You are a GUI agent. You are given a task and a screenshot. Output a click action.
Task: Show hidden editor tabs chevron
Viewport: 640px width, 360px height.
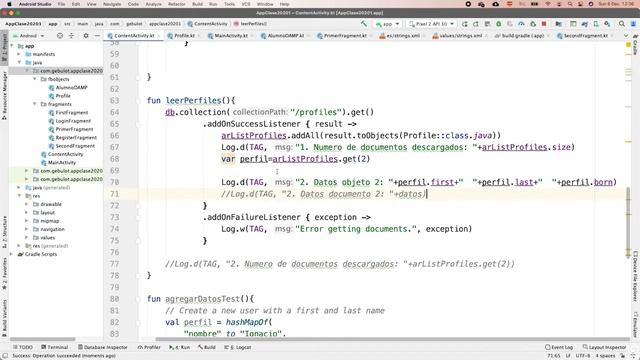coord(626,36)
